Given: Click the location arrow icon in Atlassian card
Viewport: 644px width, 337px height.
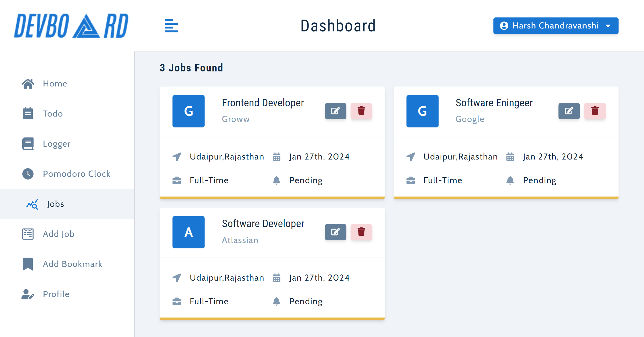Looking at the screenshot, I should pyautogui.click(x=177, y=278).
